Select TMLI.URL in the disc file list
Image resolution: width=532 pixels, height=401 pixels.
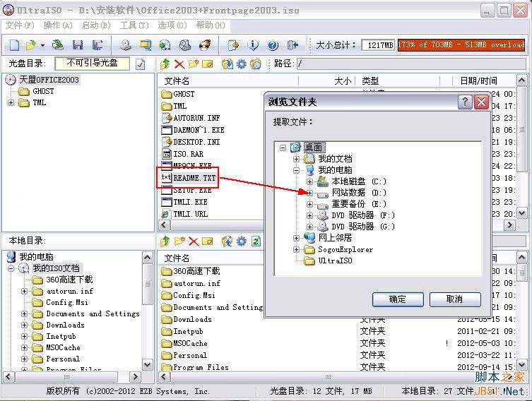point(191,214)
